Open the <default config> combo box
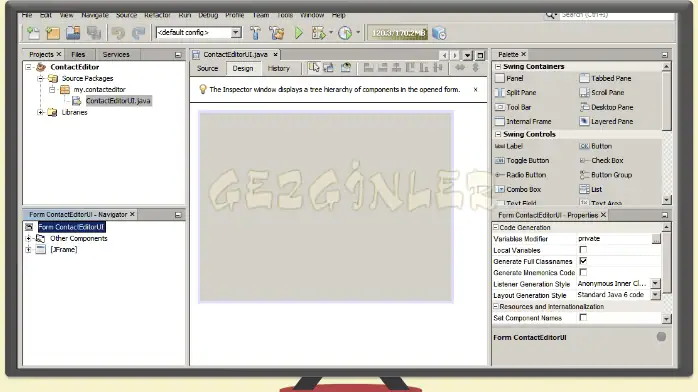Image resolution: width=698 pixels, height=392 pixels. [199, 32]
